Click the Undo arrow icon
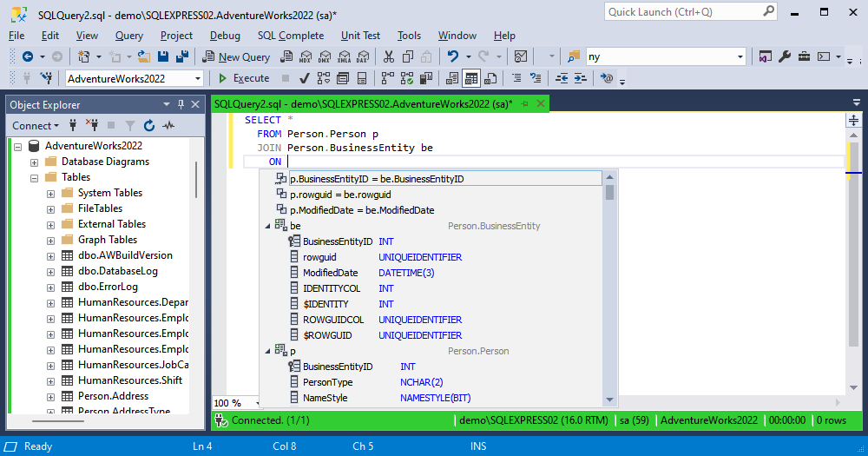868x456 pixels. point(453,56)
